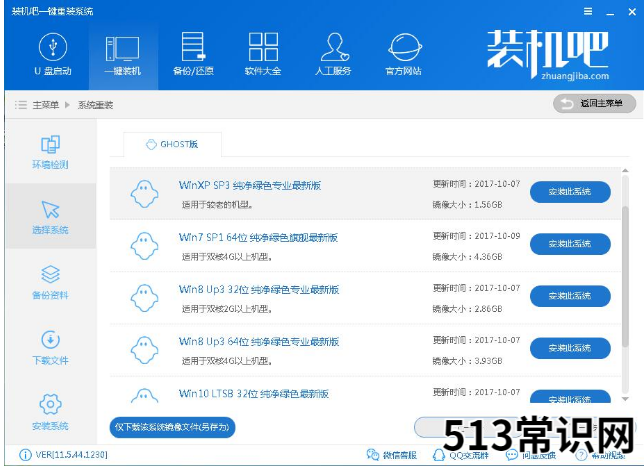This screenshot has height=466, width=644.
Task: Install the Win8 Up3 64位 system
Action: pyautogui.click(x=570, y=348)
